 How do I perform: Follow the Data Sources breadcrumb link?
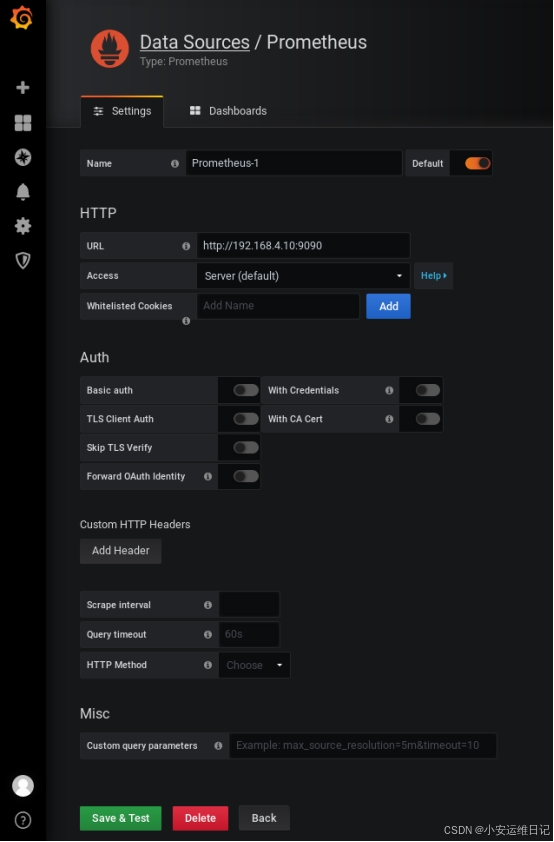pos(194,42)
